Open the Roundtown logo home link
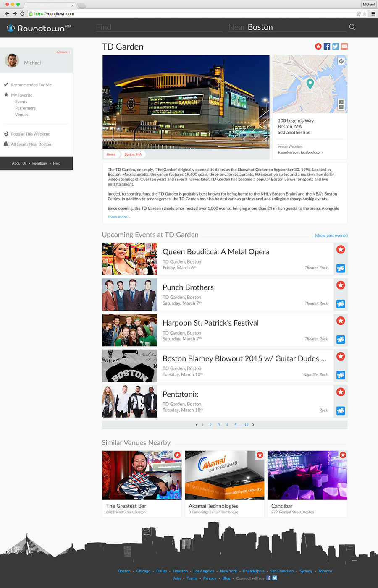This screenshot has width=378, height=588. (x=39, y=28)
